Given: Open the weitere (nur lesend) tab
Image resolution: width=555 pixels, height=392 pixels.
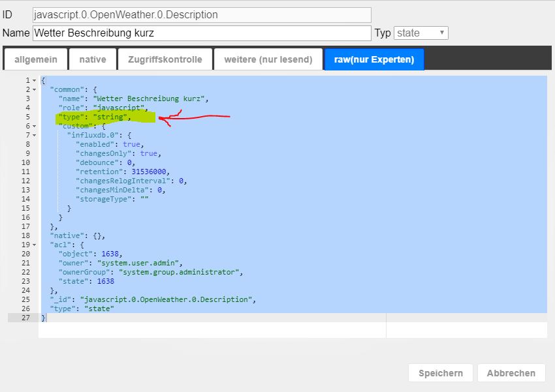Looking at the screenshot, I should [x=268, y=59].
